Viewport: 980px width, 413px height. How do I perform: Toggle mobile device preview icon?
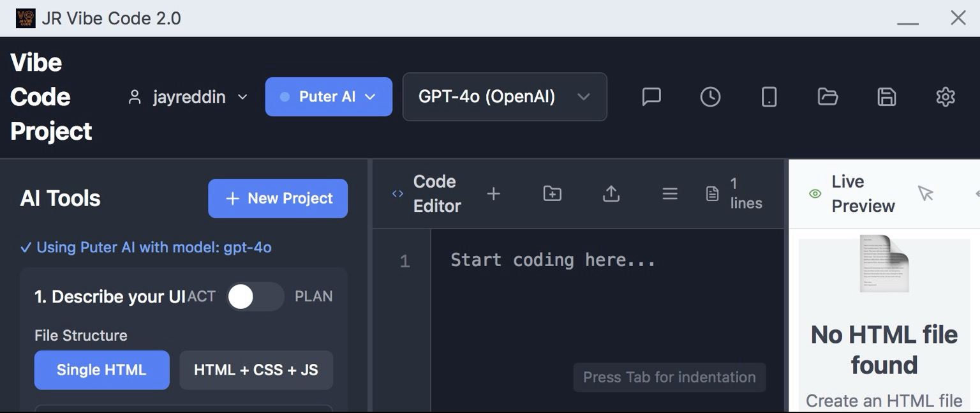coord(769,97)
